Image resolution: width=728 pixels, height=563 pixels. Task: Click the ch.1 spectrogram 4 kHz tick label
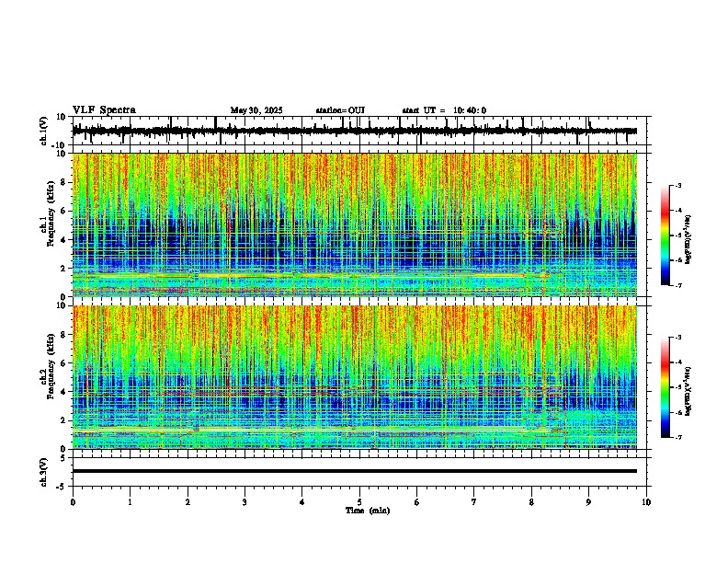[x=64, y=240]
